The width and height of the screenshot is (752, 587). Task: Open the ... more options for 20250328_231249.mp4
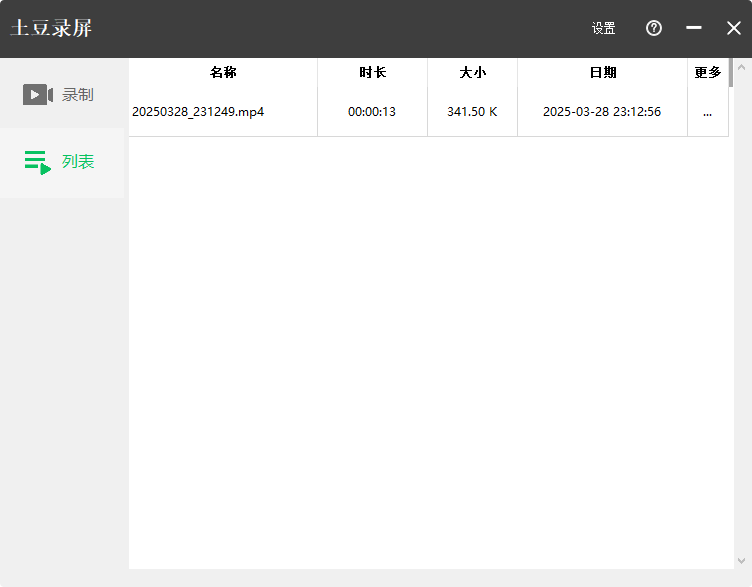[707, 113]
